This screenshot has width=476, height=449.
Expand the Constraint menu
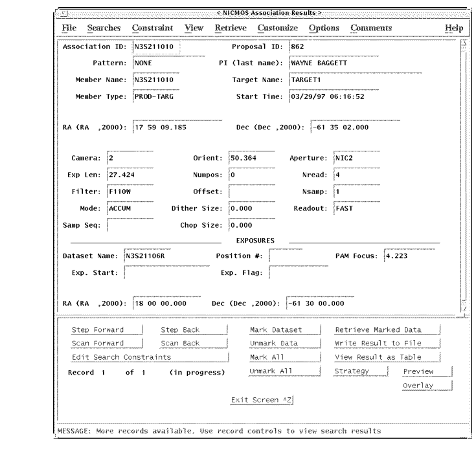(x=153, y=28)
